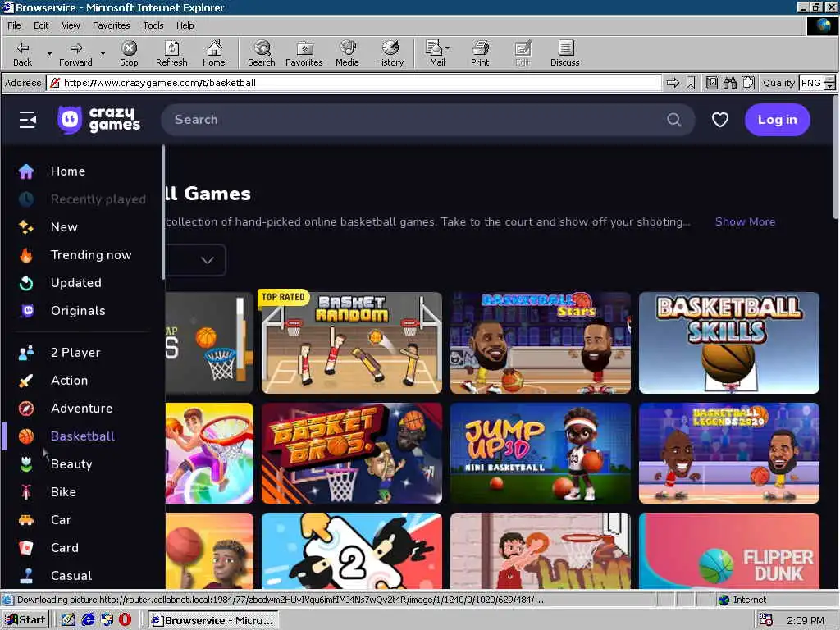Refresh the current page
This screenshot has height=630, width=840.
click(x=171, y=53)
